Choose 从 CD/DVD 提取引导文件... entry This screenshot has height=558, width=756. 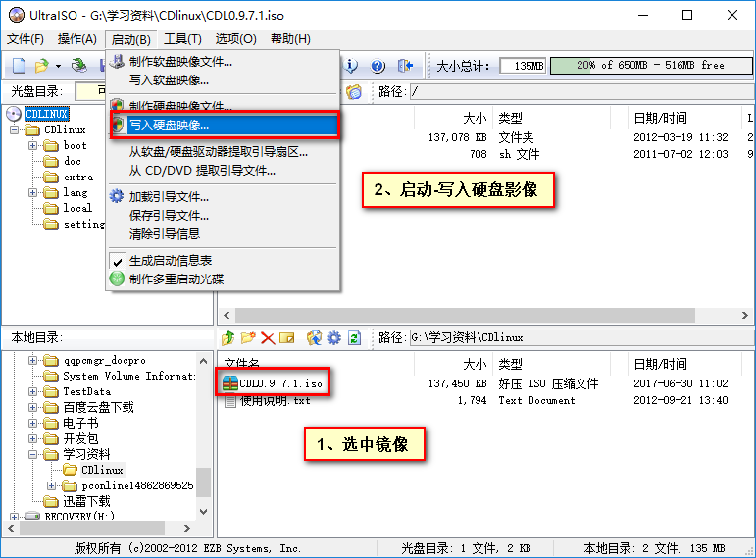tap(223, 171)
